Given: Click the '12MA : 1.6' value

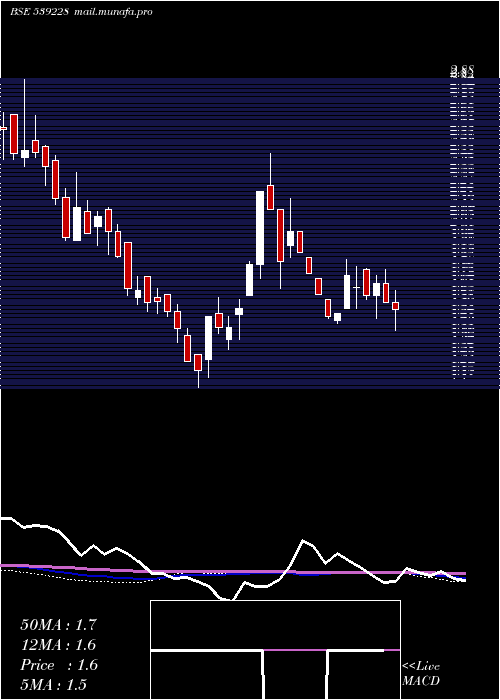Looking at the screenshot, I should [58, 645].
